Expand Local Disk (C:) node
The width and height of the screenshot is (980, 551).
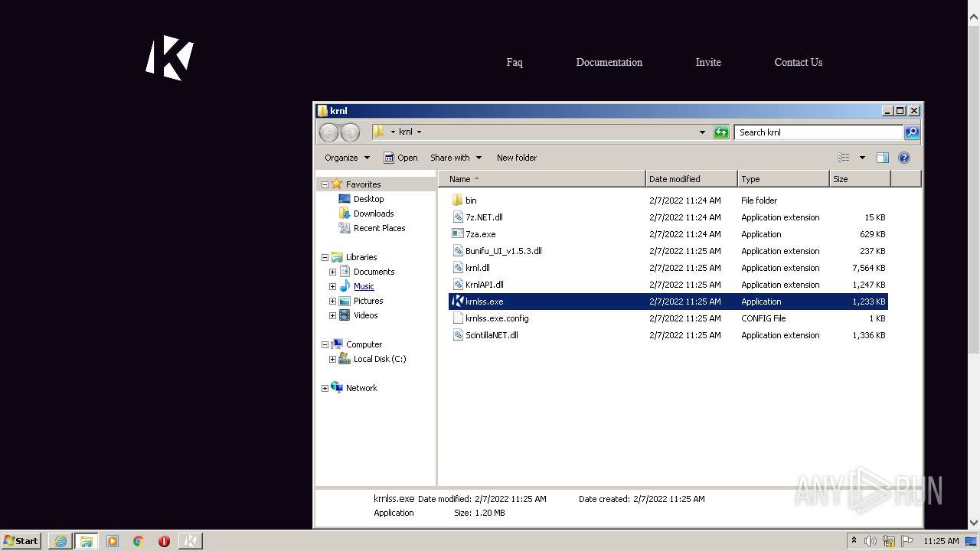(332, 359)
